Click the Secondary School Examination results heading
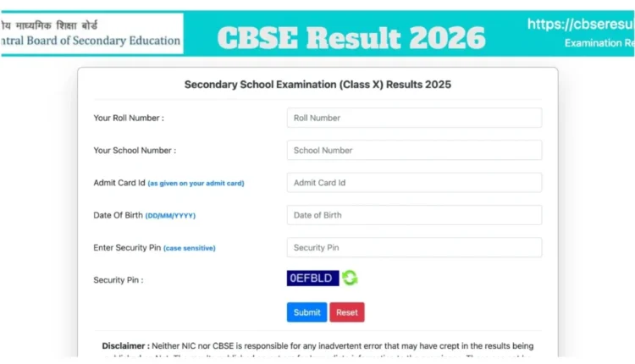This screenshot has width=635, height=364. pyautogui.click(x=317, y=85)
